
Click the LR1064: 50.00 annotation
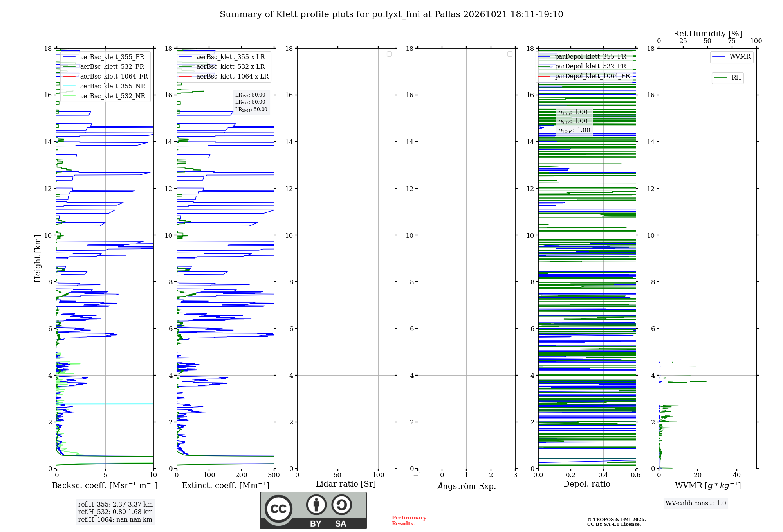coord(251,110)
